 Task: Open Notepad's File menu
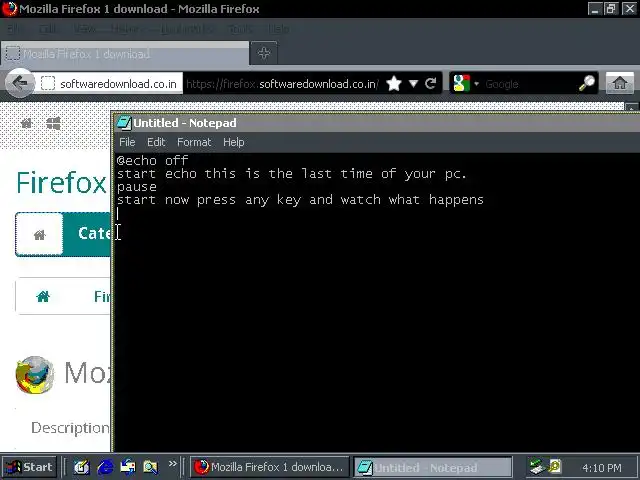[x=127, y=142]
